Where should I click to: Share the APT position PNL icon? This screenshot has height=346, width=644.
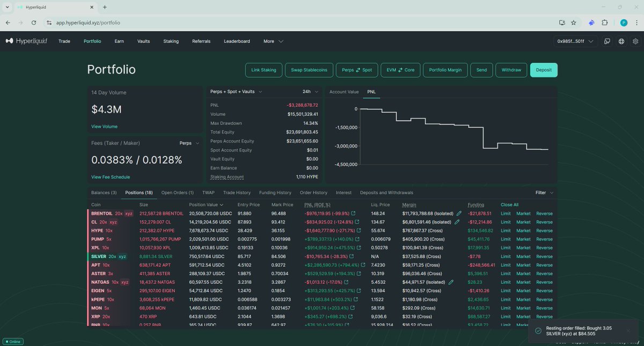pos(363,265)
